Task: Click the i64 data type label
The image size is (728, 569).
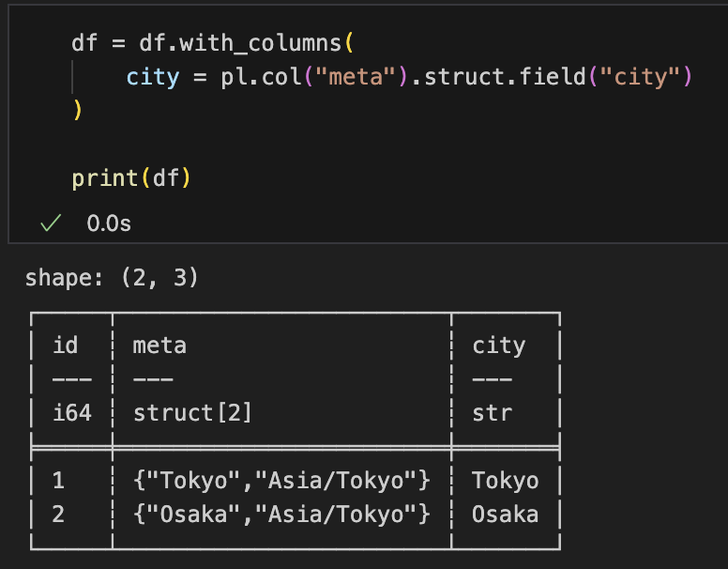Action: [71, 412]
